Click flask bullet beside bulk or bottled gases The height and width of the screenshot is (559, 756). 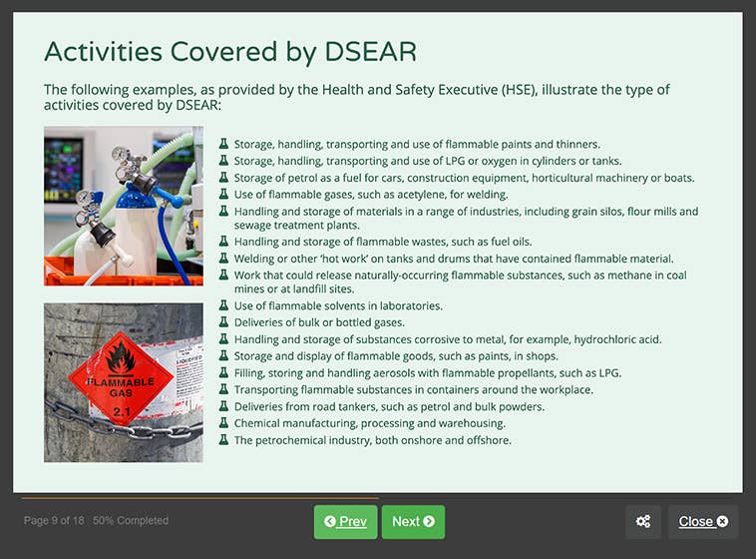point(224,322)
